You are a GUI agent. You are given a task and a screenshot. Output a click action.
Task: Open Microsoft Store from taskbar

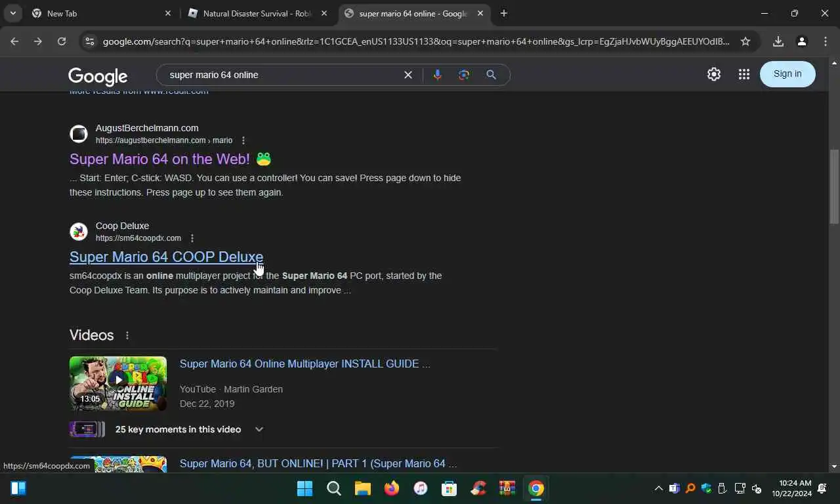point(450,488)
